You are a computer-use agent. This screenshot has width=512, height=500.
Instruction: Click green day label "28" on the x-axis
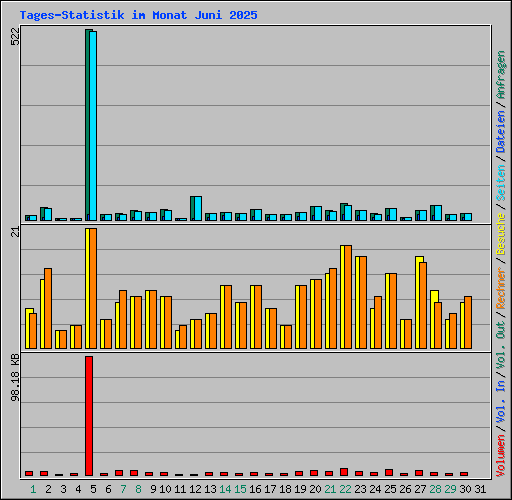point(435,489)
